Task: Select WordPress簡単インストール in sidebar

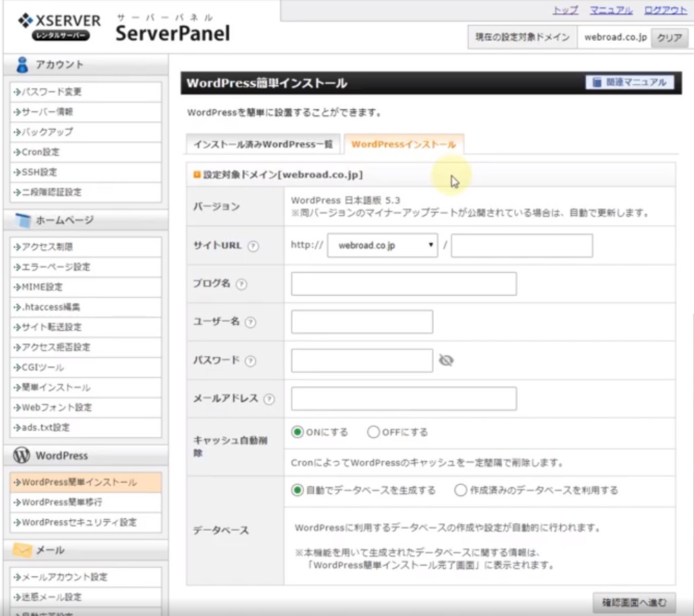Action: point(86,482)
